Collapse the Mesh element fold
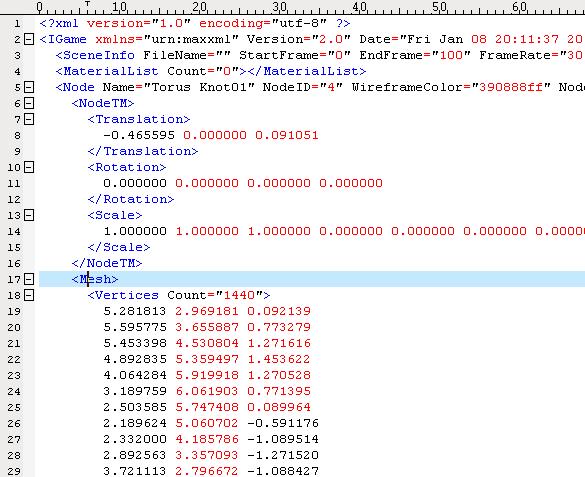 pos(29,279)
